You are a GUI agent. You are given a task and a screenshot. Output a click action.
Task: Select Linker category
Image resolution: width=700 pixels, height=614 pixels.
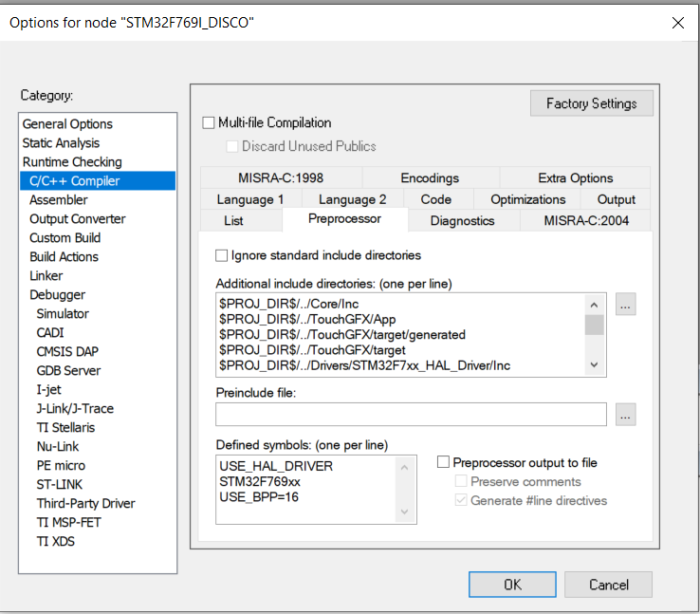click(98, 276)
